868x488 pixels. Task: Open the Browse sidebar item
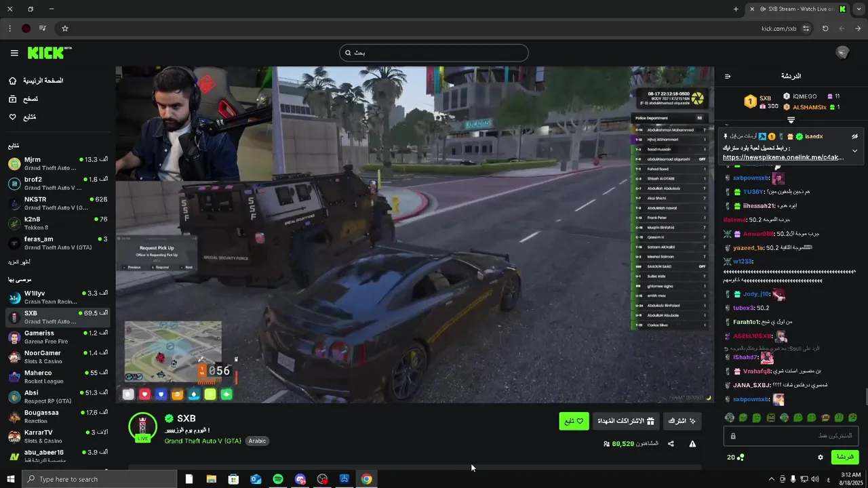pos(23,99)
